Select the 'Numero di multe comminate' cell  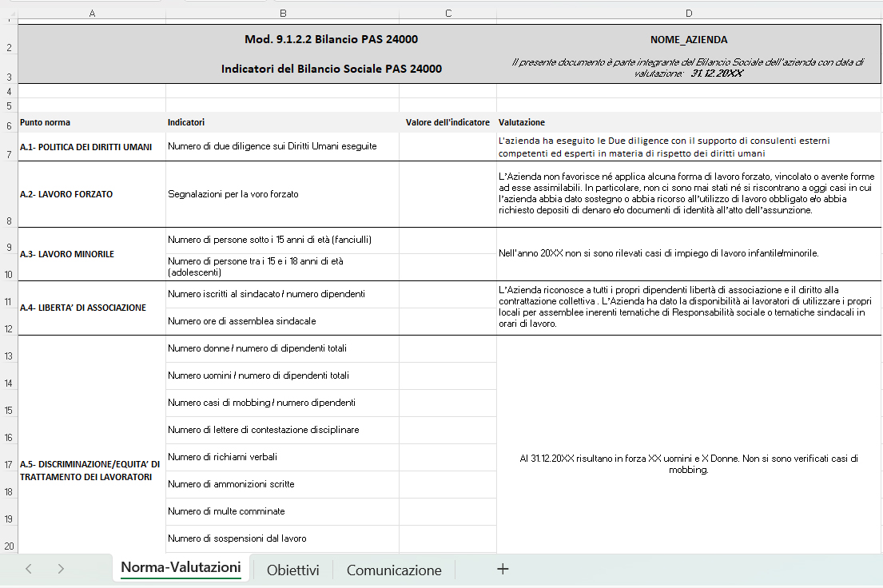(282, 511)
